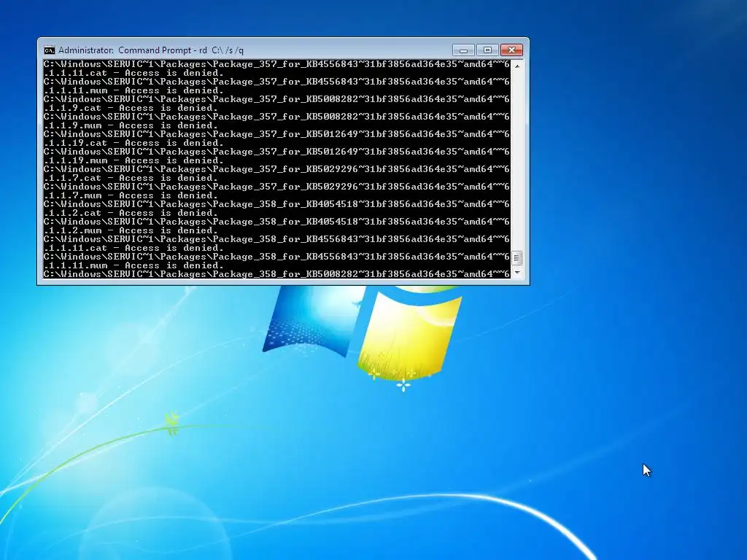This screenshot has width=747, height=560.
Task: Click the line '.1.1.7.cat - Access is denied.'
Action: click(131, 178)
